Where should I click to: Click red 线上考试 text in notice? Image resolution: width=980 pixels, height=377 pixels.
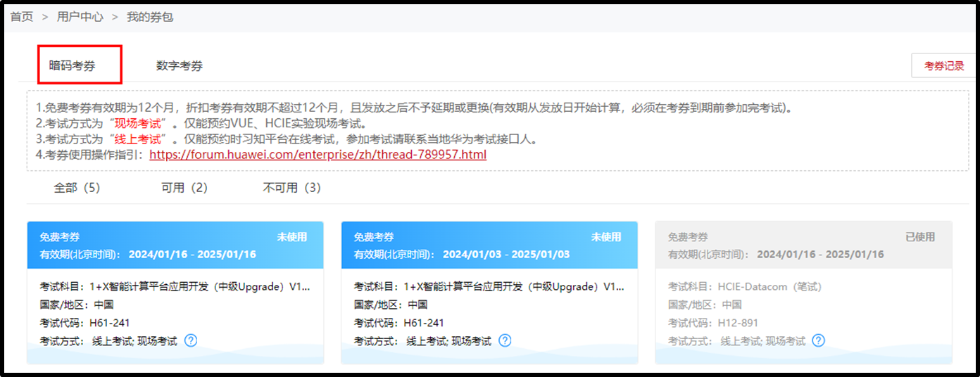click(x=138, y=139)
